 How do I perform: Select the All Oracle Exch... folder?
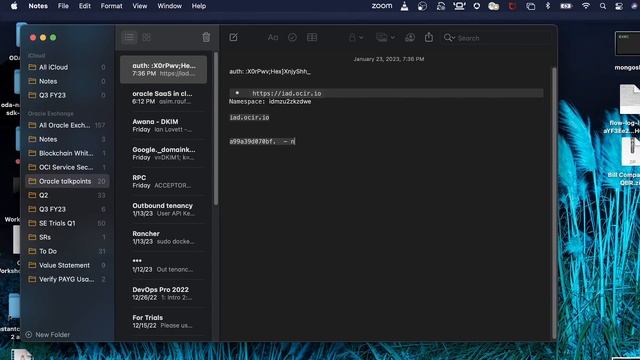(67, 125)
